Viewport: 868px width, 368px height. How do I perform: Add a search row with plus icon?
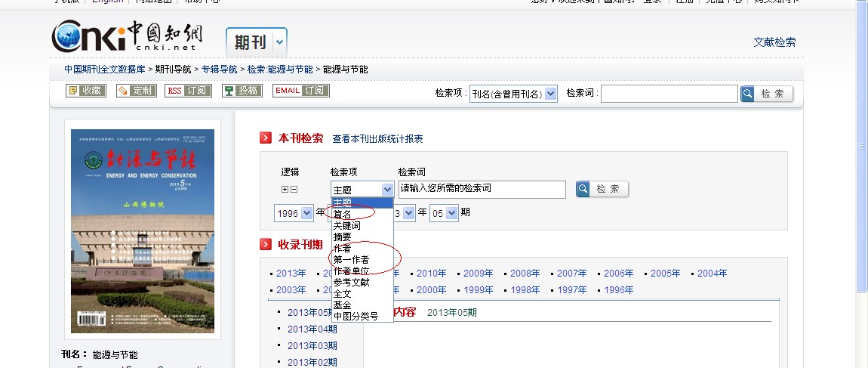point(285,190)
